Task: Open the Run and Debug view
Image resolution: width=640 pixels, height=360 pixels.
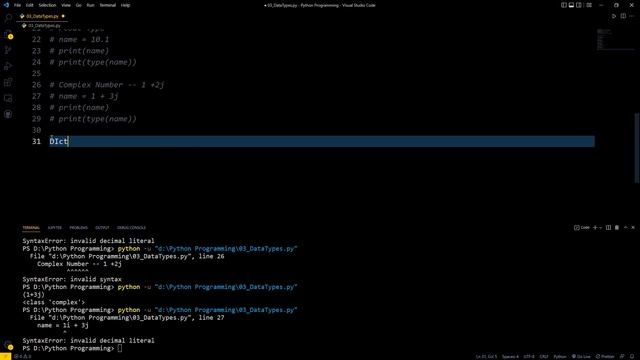Action: pyautogui.click(x=8, y=66)
